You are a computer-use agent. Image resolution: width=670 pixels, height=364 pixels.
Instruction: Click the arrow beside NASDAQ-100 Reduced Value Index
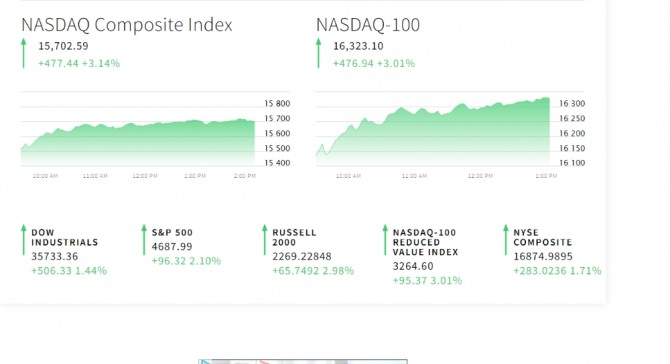click(x=385, y=240)
